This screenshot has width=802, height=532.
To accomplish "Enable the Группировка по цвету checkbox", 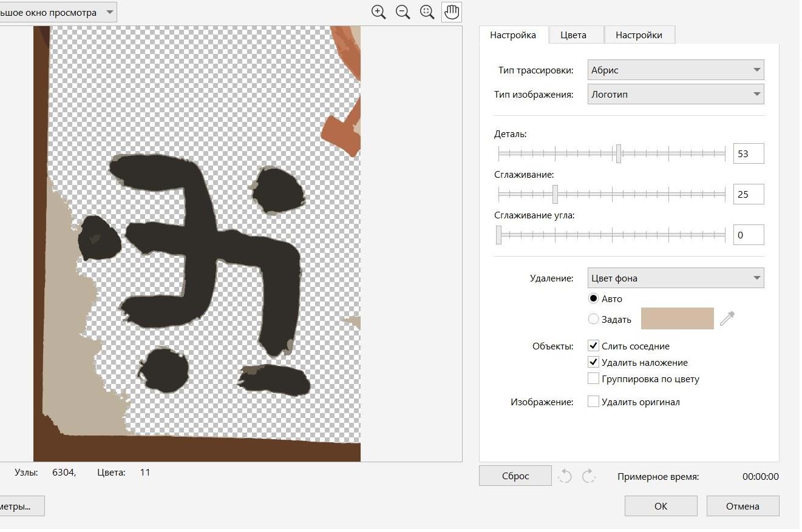I will 594,379.
